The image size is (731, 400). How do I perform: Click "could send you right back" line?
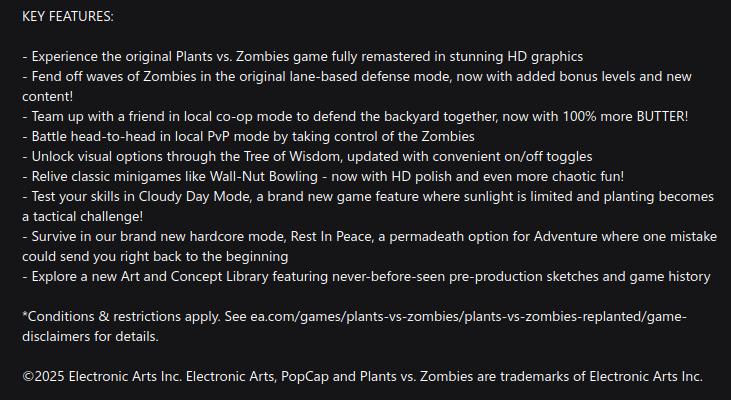pos(155,257)
